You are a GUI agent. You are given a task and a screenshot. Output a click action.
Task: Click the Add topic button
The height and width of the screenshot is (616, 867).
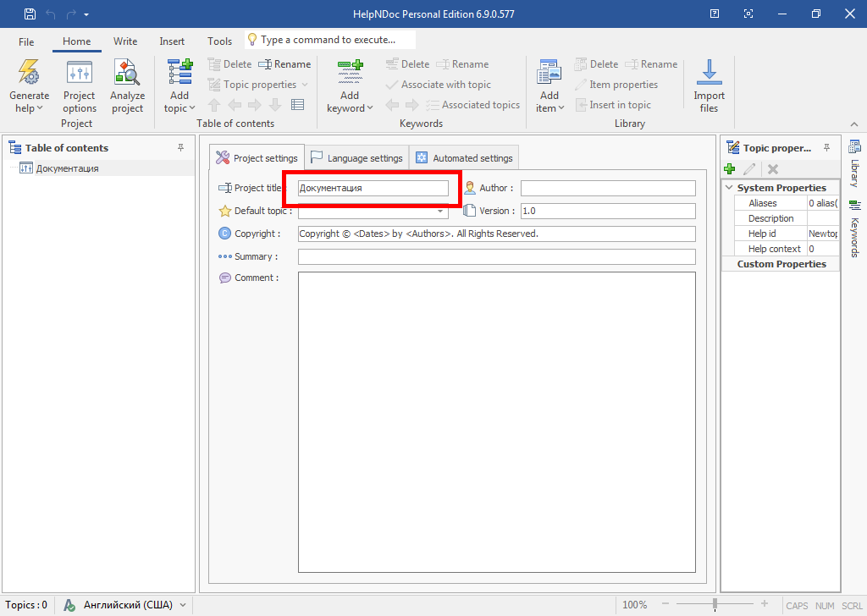[179, 86]
